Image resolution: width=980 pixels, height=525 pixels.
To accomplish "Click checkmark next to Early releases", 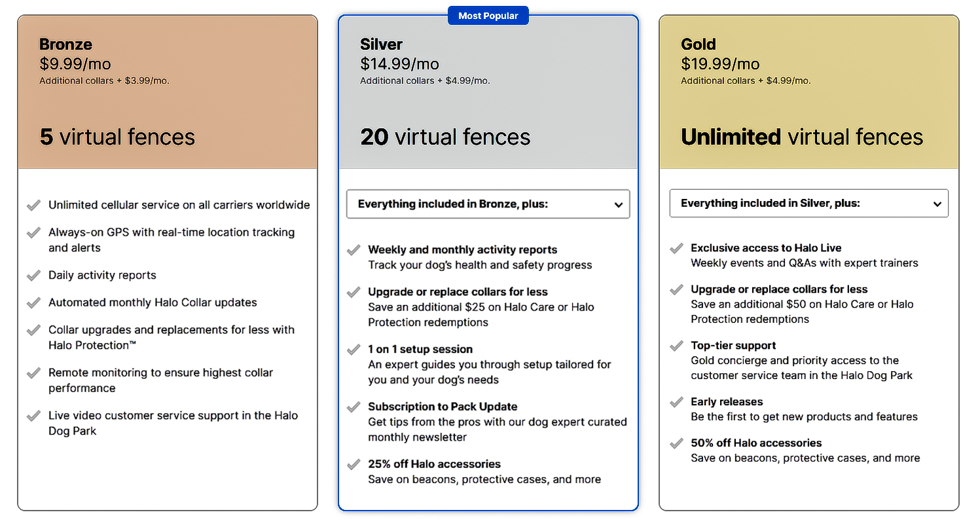I will [x=676, y=402].
